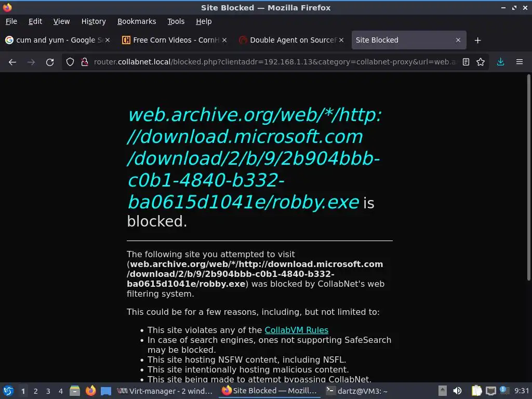Open the Firefox downloads panel

point(500,62)
